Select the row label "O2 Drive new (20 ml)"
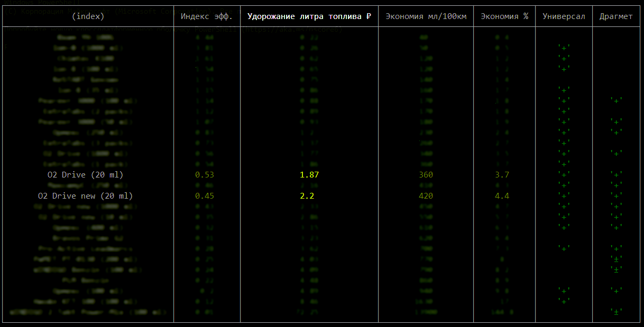The height and width of the screenshot is (327, 644). coord(85,196)
